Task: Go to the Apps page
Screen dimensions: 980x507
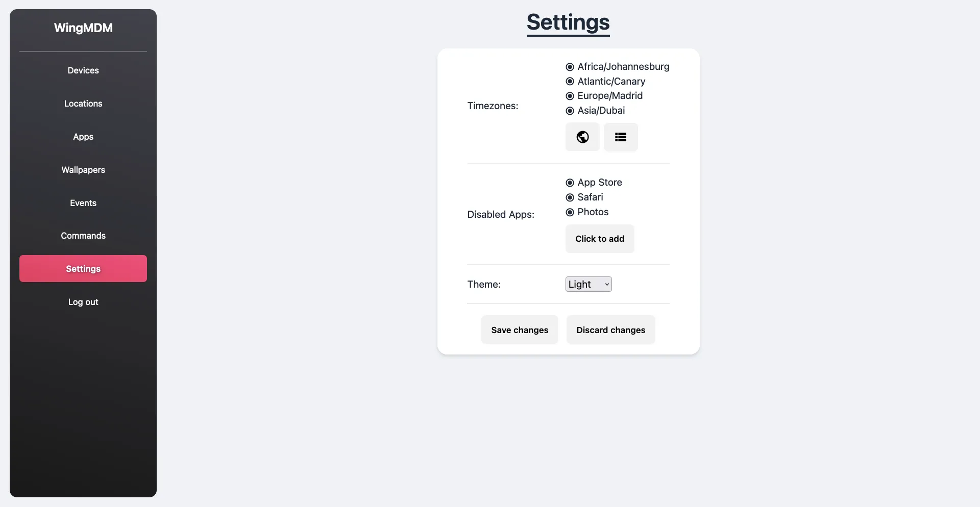Action: pos(83,137)
